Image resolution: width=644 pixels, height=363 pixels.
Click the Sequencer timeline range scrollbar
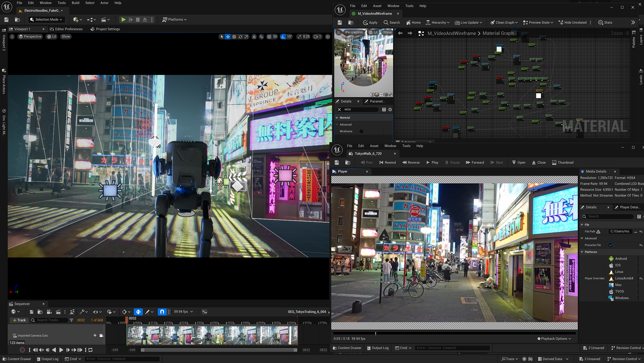tap(219, 350)
